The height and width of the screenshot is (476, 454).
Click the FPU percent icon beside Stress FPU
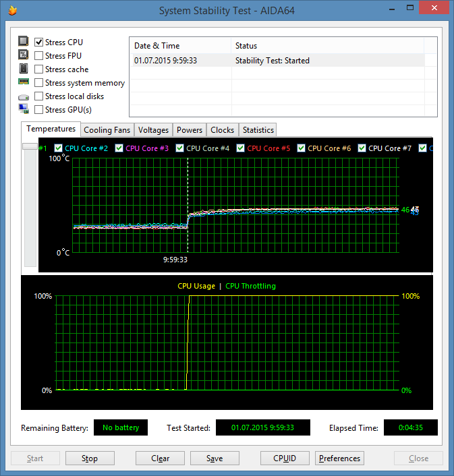click(24, 55)
